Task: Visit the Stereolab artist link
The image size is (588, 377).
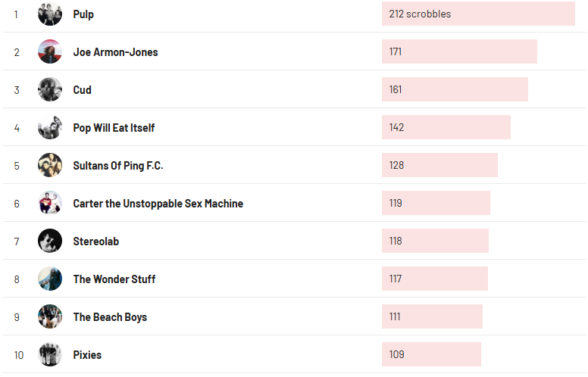Action: tap(96, 241)
